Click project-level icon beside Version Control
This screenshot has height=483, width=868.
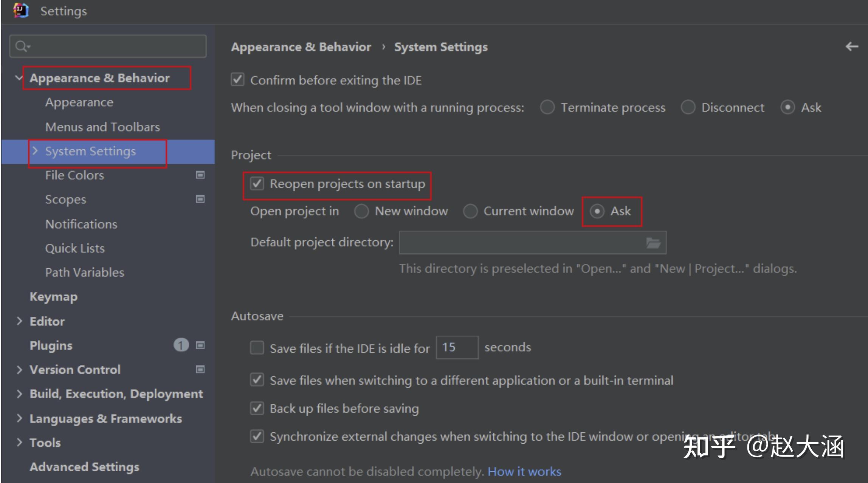(x=200, y=369)
